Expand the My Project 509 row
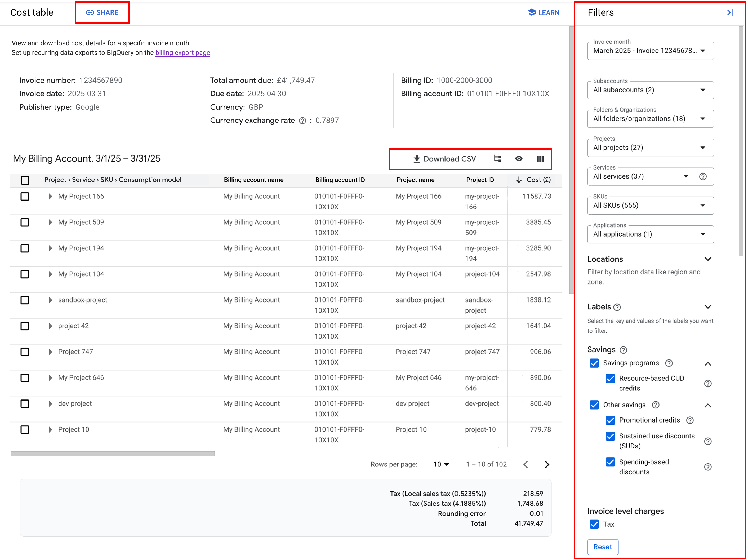The height and width of the screenshot is (560, 748). [50, 222]
